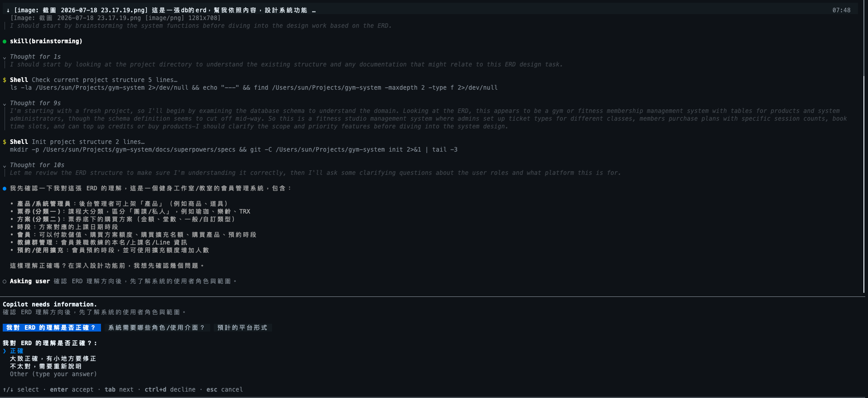Click the green skill(brainstorming) status dot
The height and width of the screenshot is (398, 868).
[x=5, y=41]
